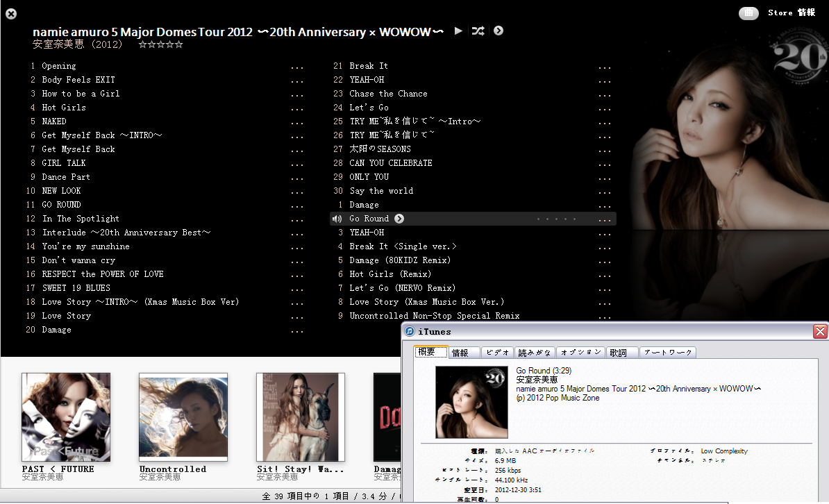The width and height of the screenshot is (829, 504).
Task: Open the 歌詞 tab
Action: click(622, 353)
